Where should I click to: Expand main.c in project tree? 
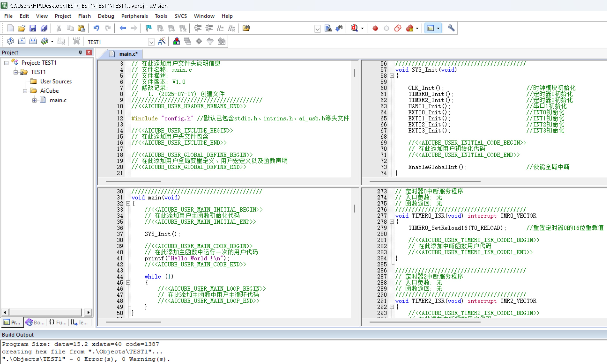(x=34, y=100)
